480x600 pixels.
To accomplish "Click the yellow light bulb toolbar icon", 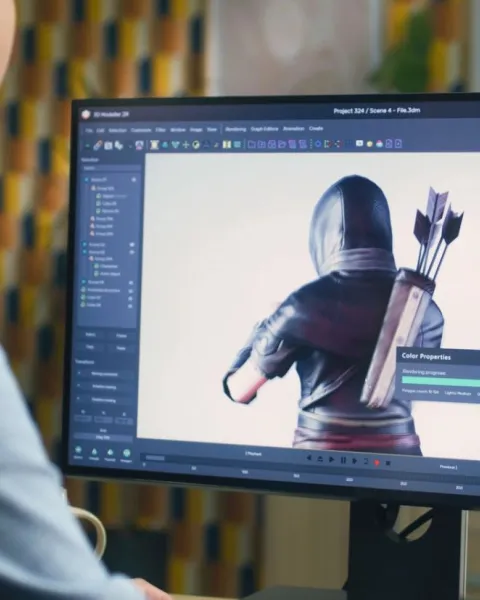I will coord(370,144).
